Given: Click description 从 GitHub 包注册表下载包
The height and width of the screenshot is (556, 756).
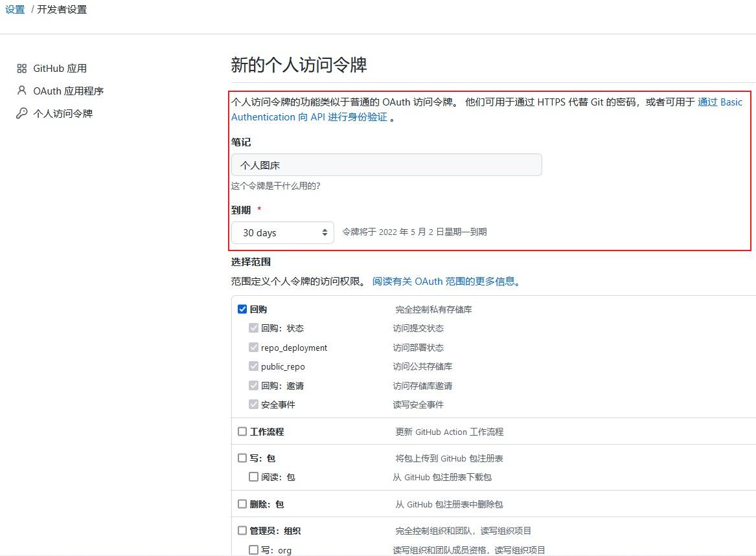Looking at the screenshot, I should tap(442, 477).
